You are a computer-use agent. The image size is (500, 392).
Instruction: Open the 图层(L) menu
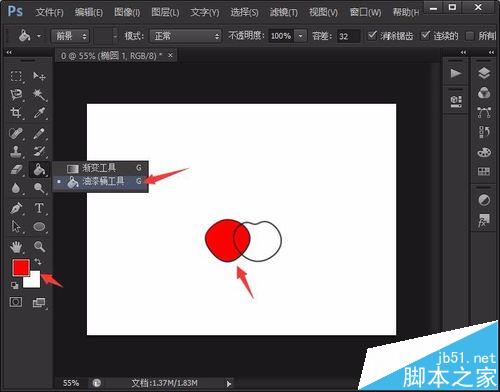[x=165, y=13]
